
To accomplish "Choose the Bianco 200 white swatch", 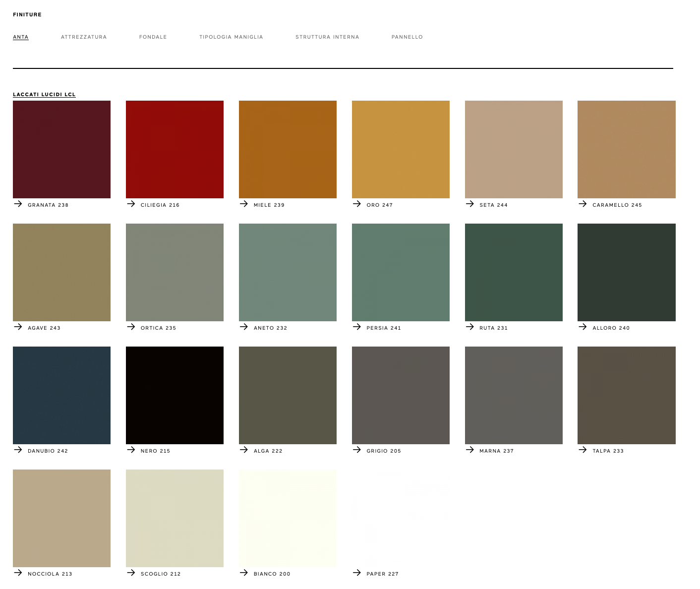I will [x=288, y=518].
